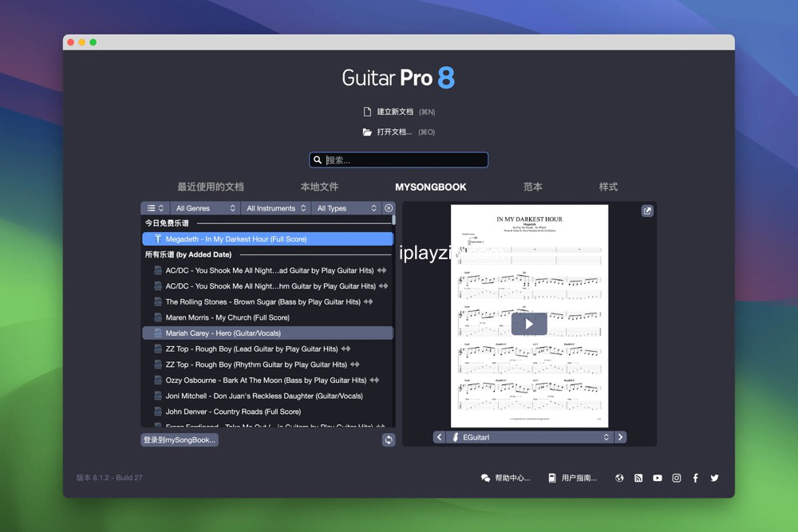Select Mariah Carey - Hero row
798x532 pixels.
[267, 333]
